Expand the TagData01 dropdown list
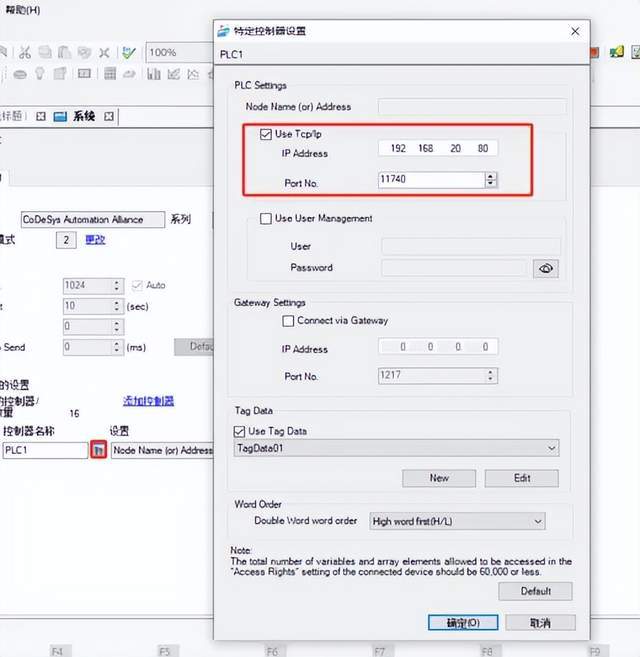Image resolution: width=640 pixels, height=657 pixels. pyautogui.click(x=552, y=450)
